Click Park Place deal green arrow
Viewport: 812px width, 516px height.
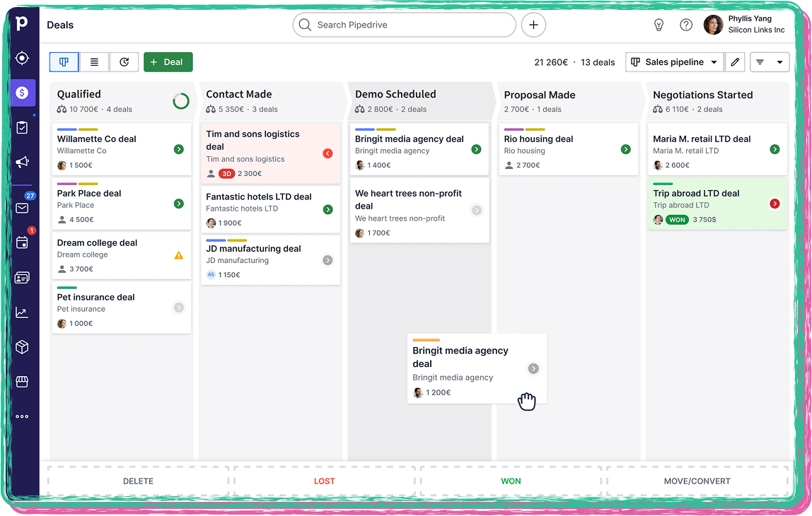point(179,204)
